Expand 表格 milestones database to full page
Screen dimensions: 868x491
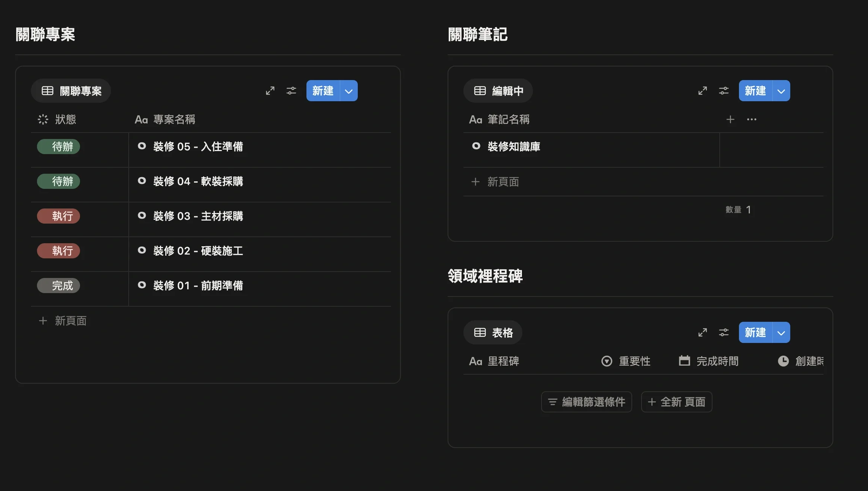coord(702,332)
